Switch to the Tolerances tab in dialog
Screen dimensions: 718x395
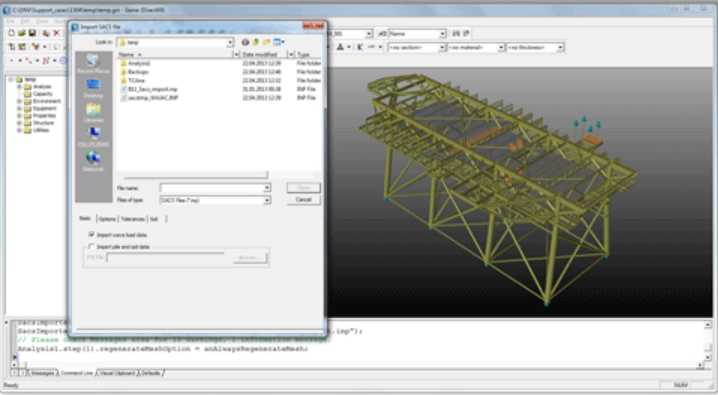[x=133, y=219]
